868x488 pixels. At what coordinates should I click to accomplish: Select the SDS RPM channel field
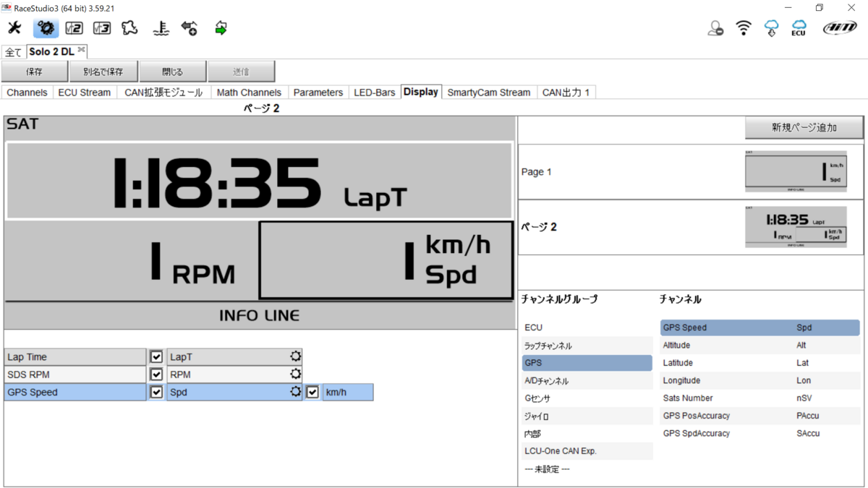[75, 374]
